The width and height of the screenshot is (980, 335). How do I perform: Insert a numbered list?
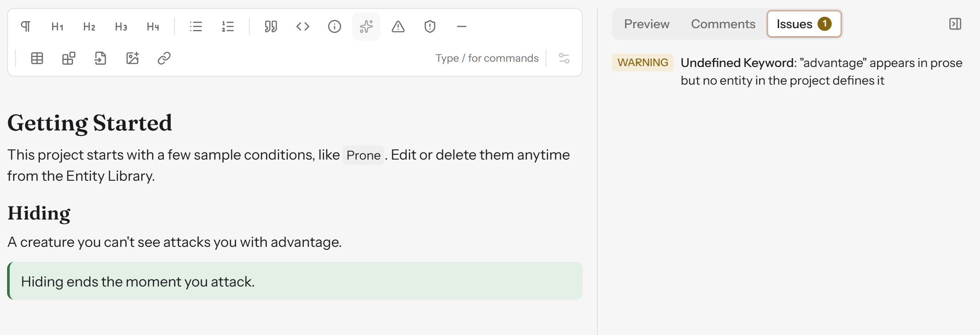coord(228,26)
